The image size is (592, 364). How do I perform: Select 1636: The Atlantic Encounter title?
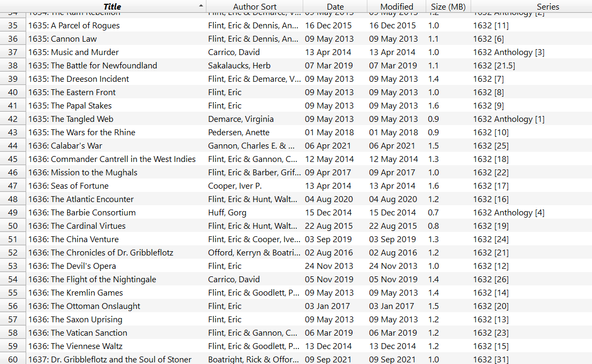81,199
